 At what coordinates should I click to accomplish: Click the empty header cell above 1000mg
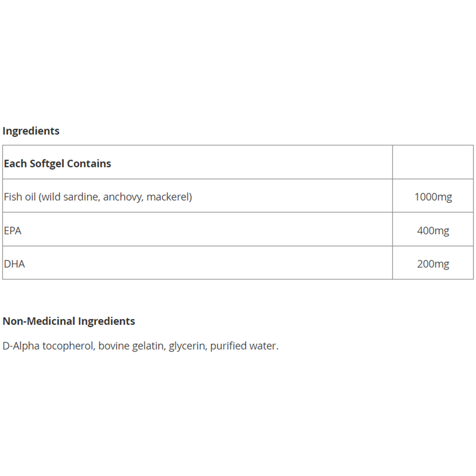pos(433,162)
